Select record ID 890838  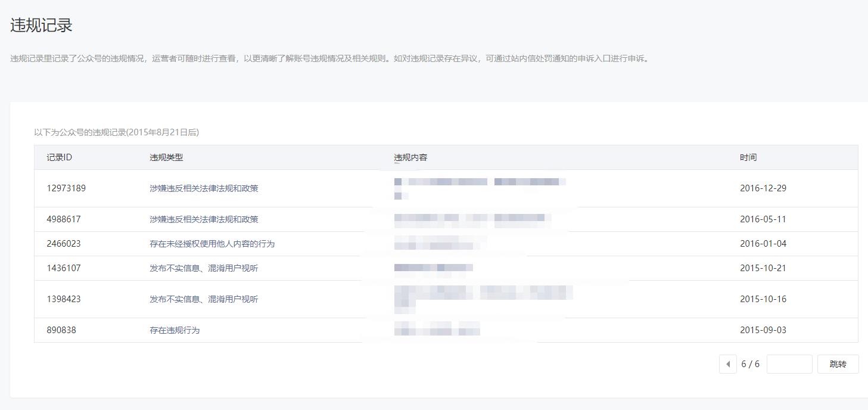coord(61,330)
